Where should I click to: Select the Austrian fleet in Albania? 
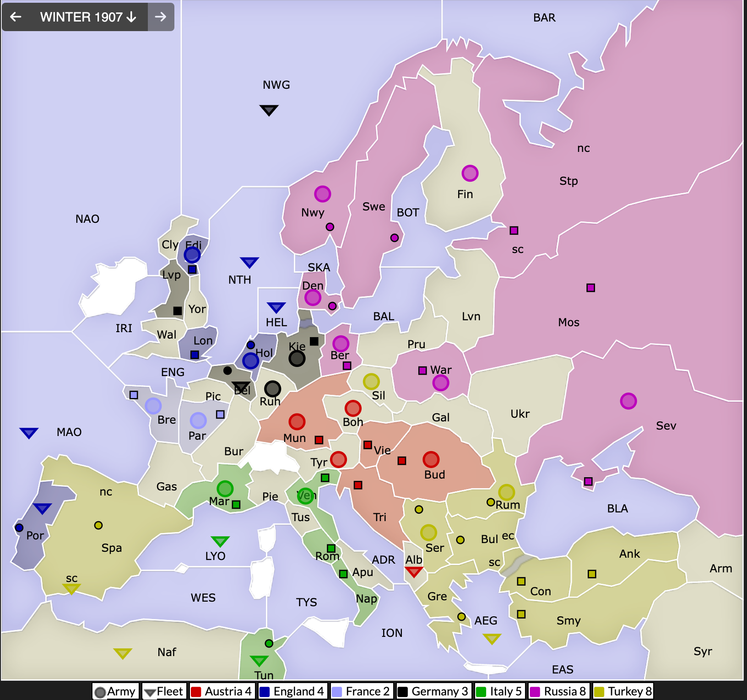pos(414,572)
